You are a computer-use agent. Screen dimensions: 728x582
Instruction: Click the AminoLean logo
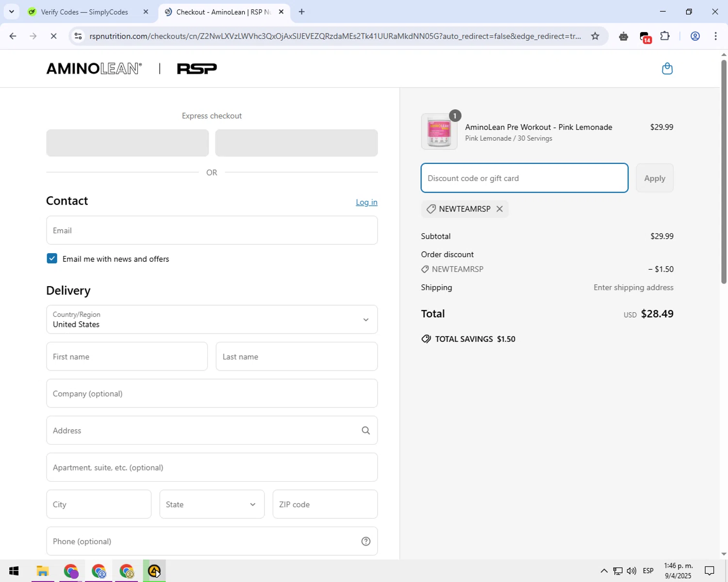pyautogui.click(x=94, y=68)
